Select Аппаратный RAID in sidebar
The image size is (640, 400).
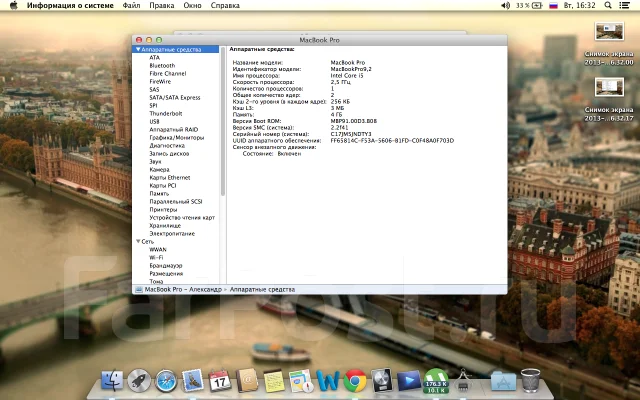173,130
